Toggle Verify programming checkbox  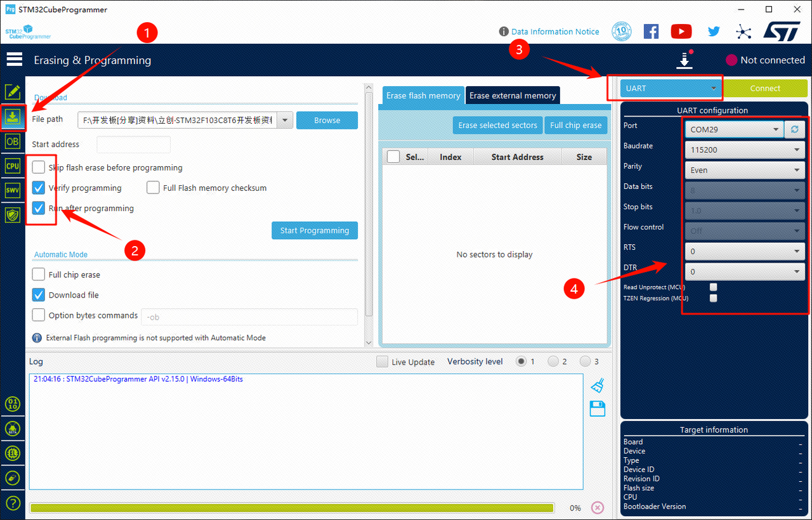(x=39, y=188)
